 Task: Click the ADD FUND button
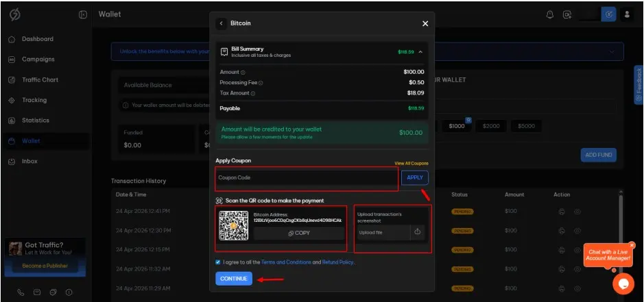599,155
